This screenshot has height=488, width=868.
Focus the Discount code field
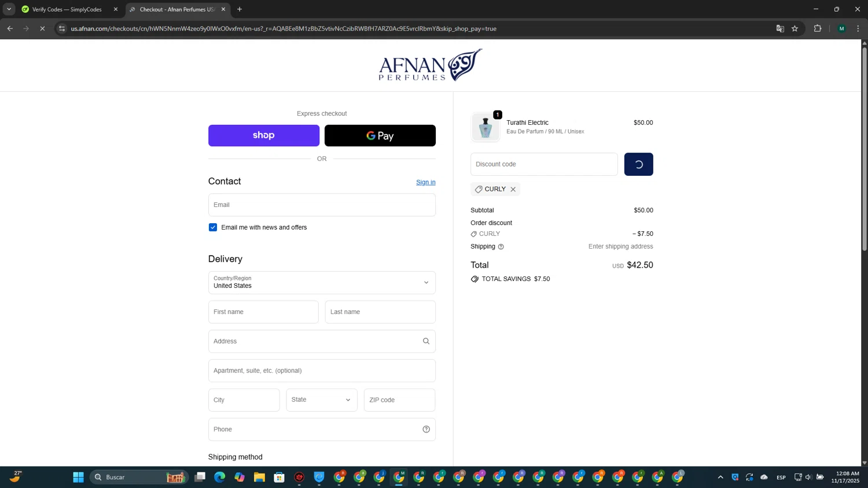544,164
